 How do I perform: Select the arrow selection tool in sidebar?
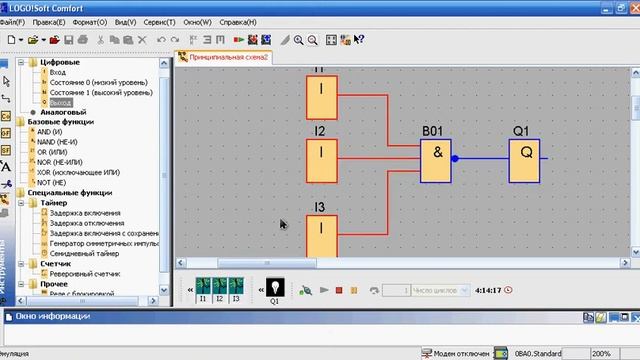tap(6, 82)
